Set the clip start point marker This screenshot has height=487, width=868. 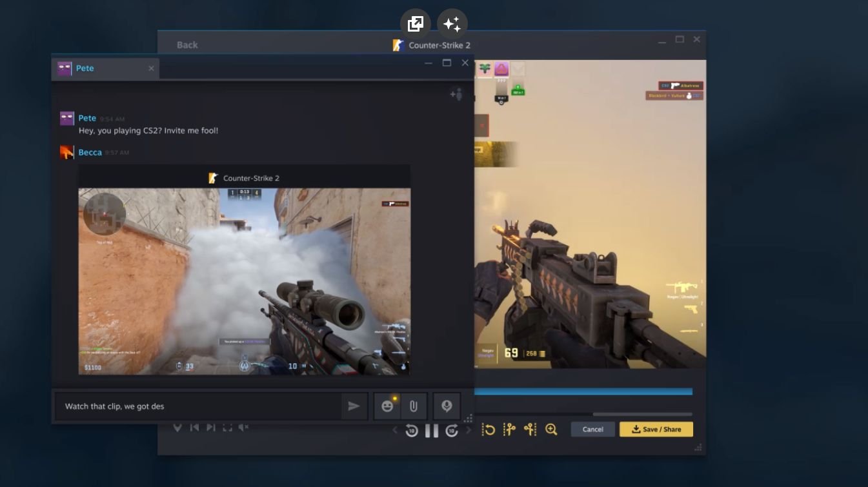509,430
